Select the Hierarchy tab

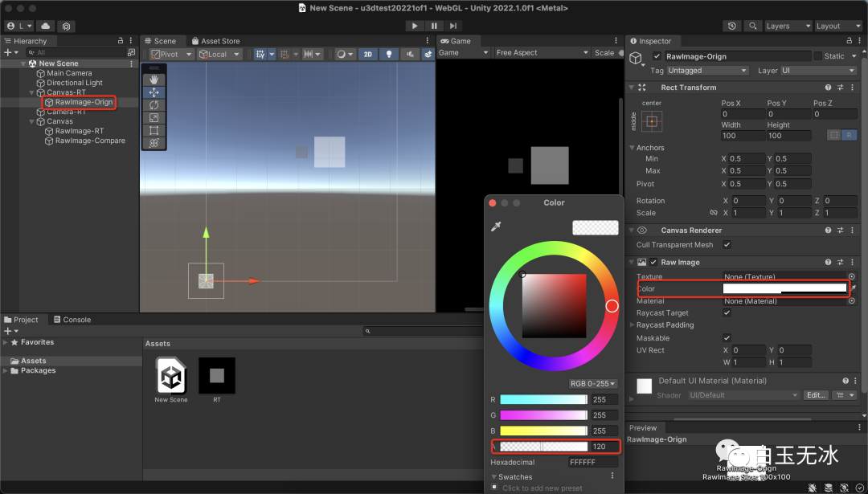click(26, 41)
